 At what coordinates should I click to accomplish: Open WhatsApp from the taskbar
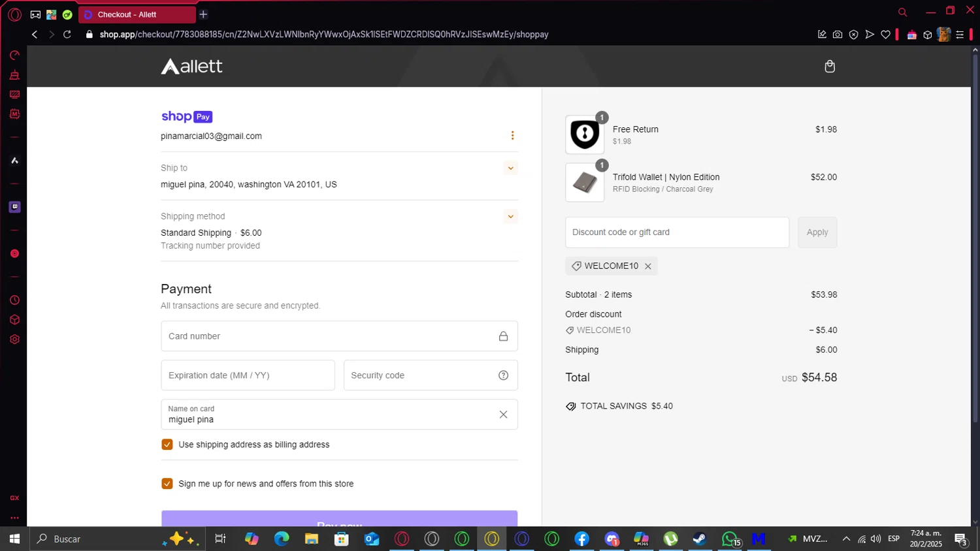[730, 539]
